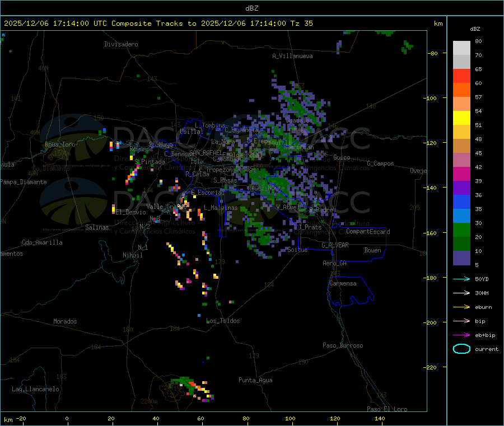Select the purple 5 dBZ color swatch
Screen dimensions: 504x426
(461, 258)
